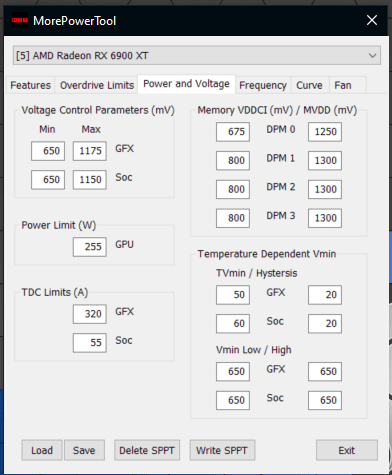Click the Soc Hystersis field 20
Image resolution: width=392 pixels, height=475 pixels.
click(325, 324)
